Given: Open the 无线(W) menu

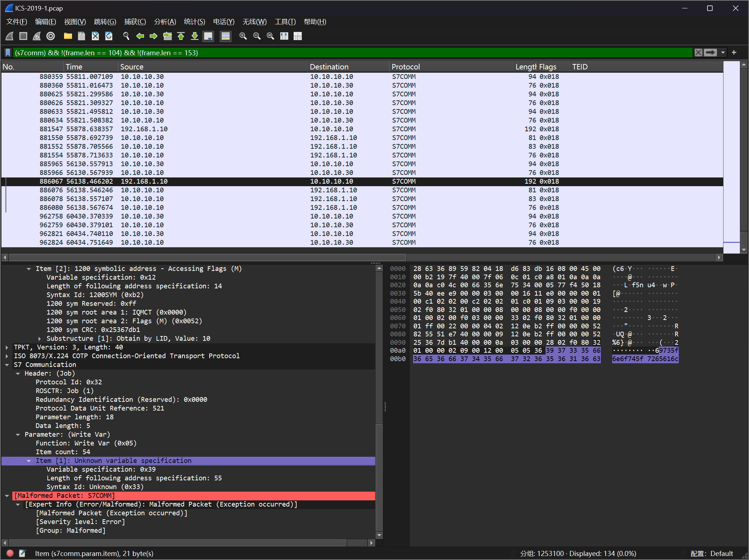Looking at the screenshot, I should point(254,22).
